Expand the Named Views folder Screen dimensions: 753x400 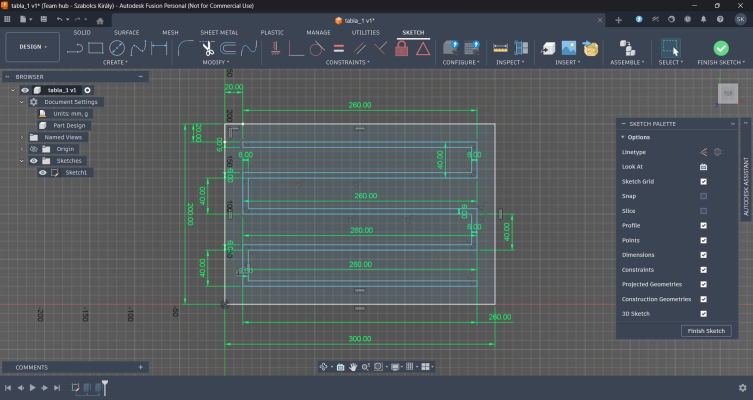[x=22, y=137]
